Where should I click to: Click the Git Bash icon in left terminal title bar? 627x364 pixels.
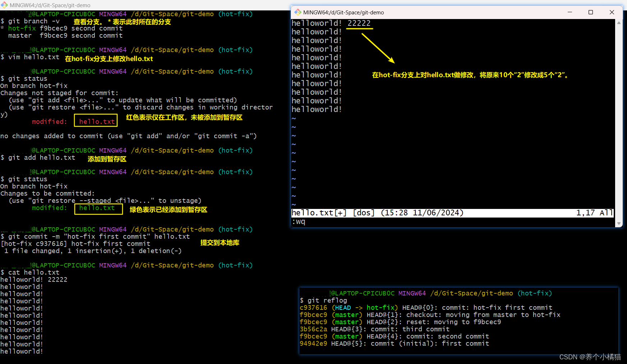tap(4, 5)
